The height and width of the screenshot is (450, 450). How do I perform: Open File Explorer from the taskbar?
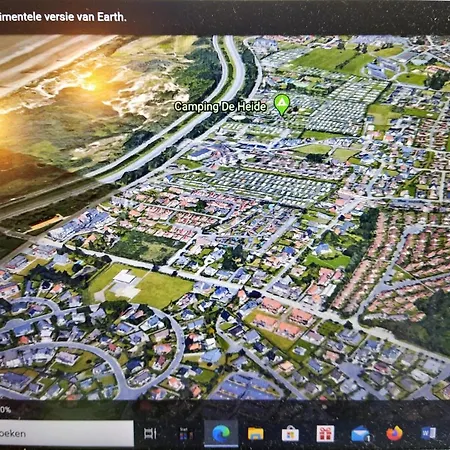pos(256,434)
